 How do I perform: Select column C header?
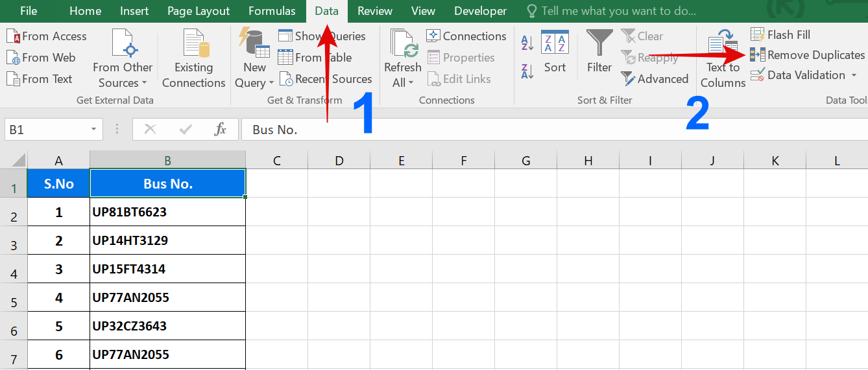[x=277, y=161]
